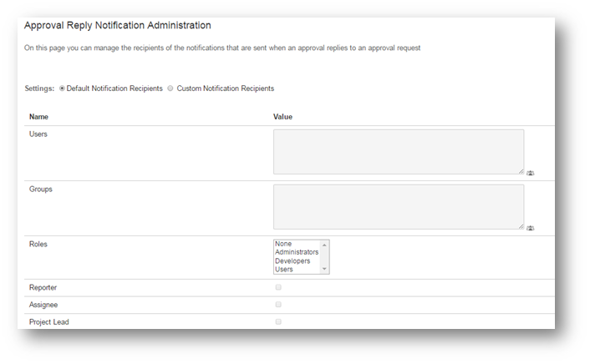The height and width of the screenshot is (364, 590).
Task: Open the group picker beside Groups field
Action: [531, 228]
